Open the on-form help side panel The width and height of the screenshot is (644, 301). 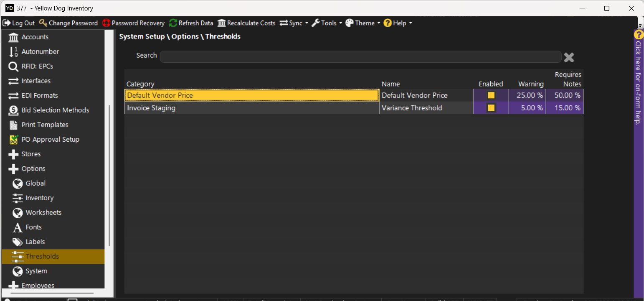click(638, 79)
